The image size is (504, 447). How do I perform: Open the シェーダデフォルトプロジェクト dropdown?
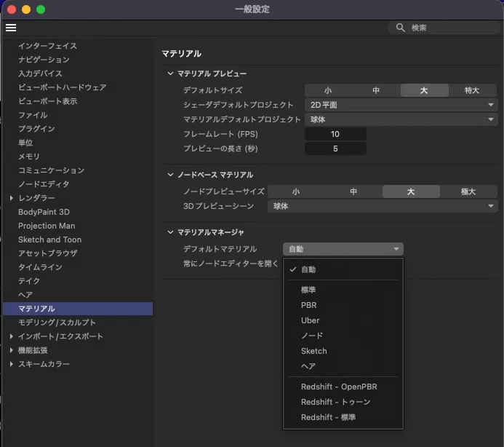[x=400, y=105]
